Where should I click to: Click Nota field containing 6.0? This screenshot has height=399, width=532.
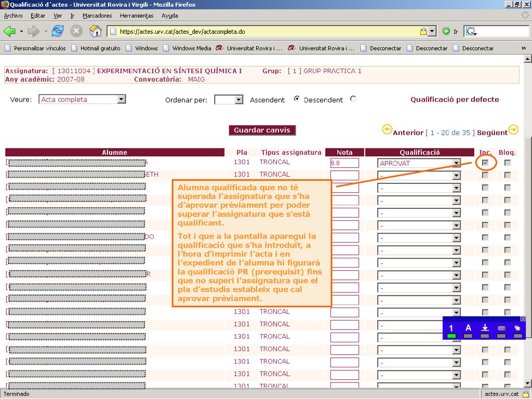[x=344, y=163]
